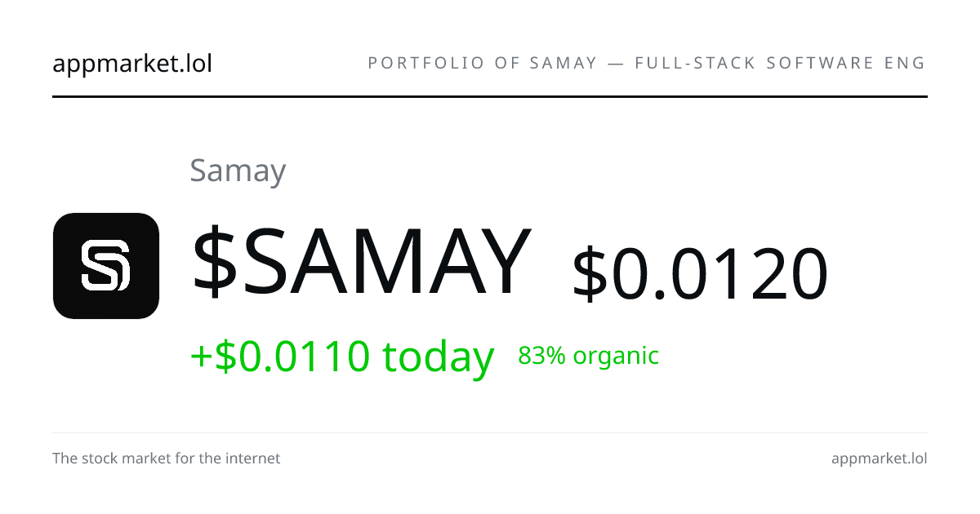Click the thin gray footer divider line

click(490, 432)
